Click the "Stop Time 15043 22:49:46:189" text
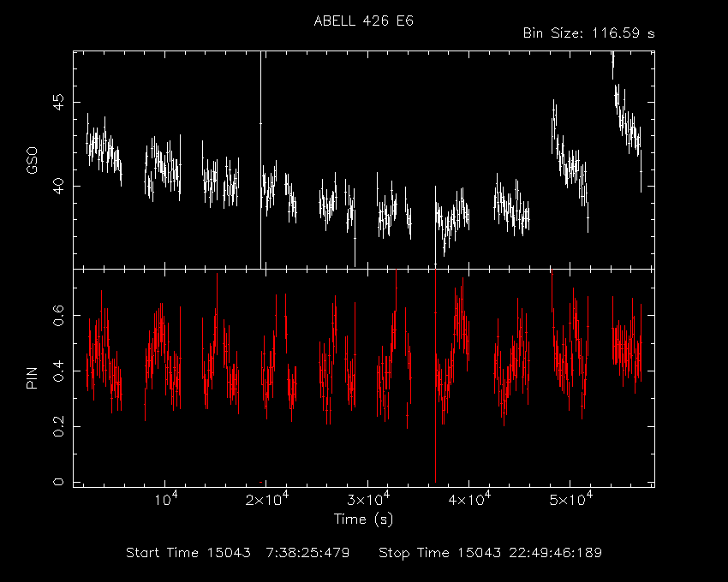The image size is (728, 582). 490,553
